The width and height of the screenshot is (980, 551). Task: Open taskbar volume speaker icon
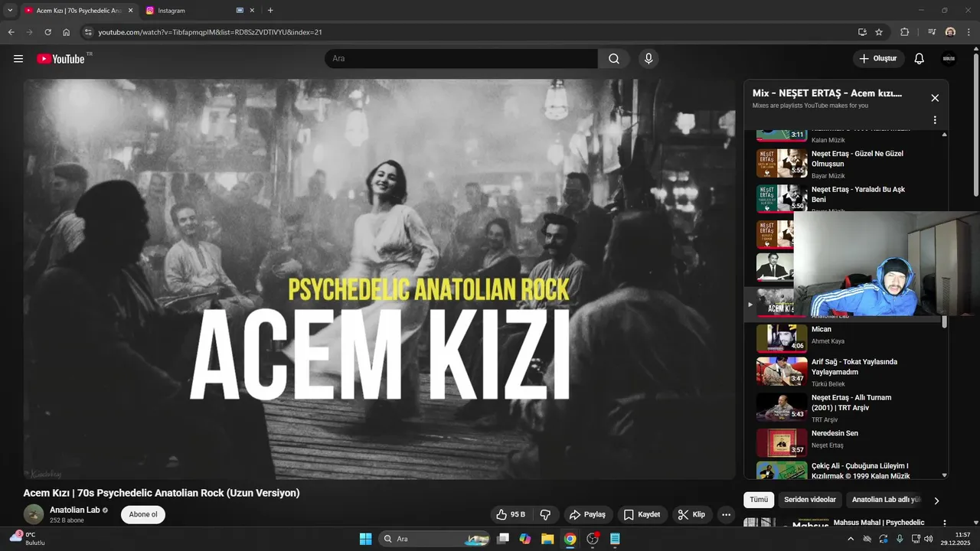click(x=928, y=539)
